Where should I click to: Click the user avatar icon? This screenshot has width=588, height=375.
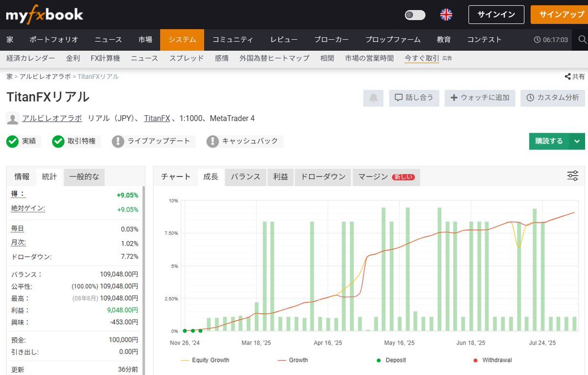click(13, 119)
